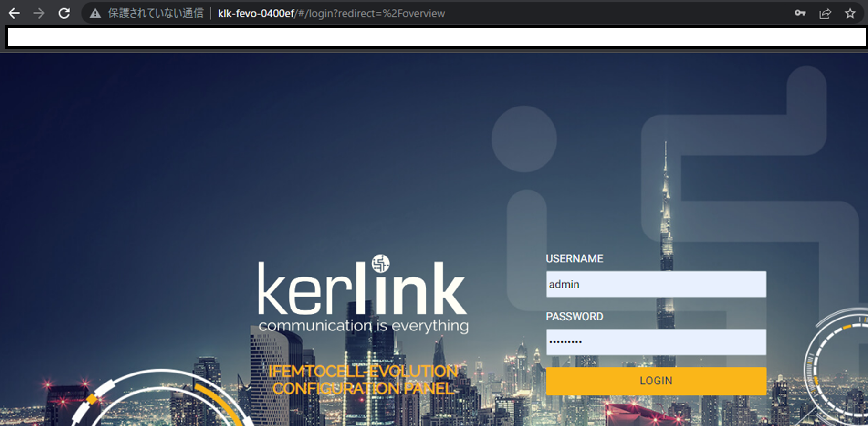Image resolution: width=868 pixels, height=426 pixels.
Task: Click the USERNAME label
Action: [x=574, y=258]
